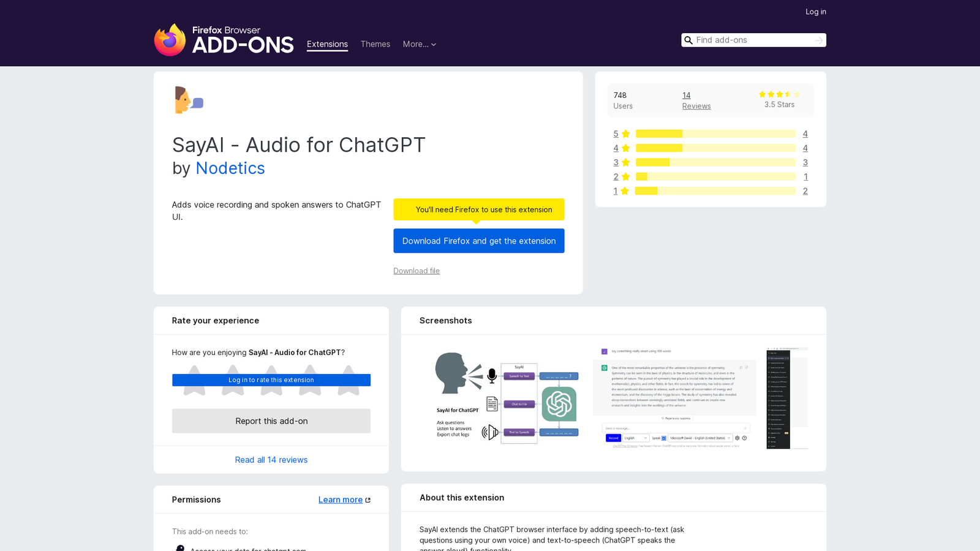Viewport: 980px width, 551px height.
Task: Filter reviews by 3 star rating
Action: point(621,162)
